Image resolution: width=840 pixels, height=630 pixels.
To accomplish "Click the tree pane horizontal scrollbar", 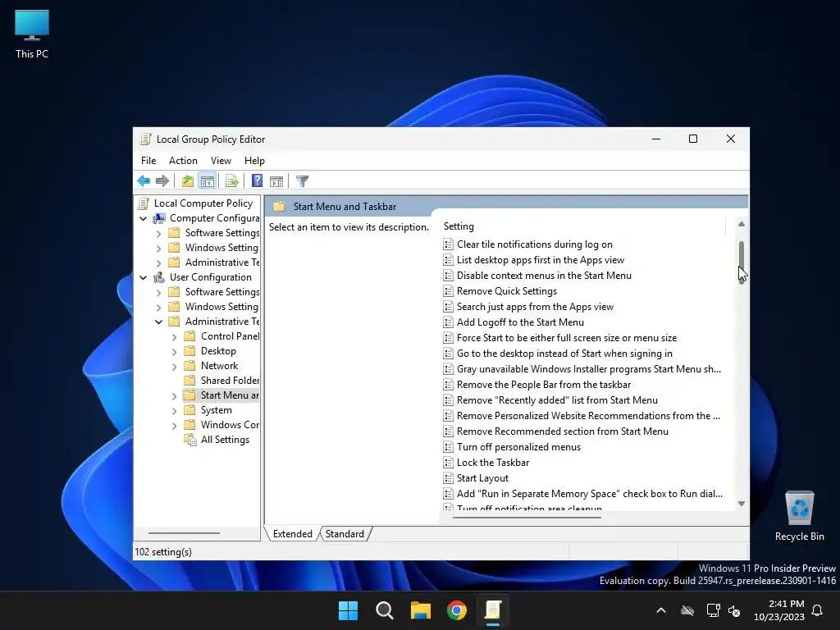I will [x=184, y=533].
